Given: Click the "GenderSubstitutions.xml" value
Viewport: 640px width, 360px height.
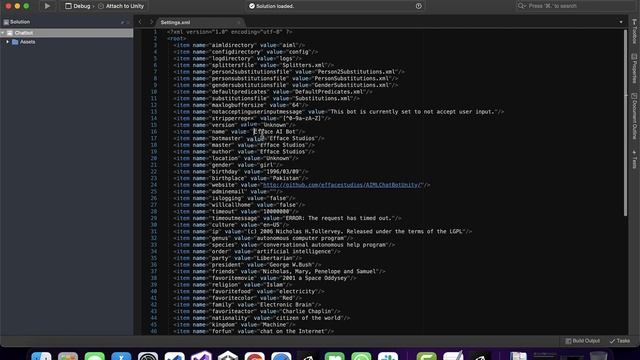Looking at the screenshot, I should [351, 85].
